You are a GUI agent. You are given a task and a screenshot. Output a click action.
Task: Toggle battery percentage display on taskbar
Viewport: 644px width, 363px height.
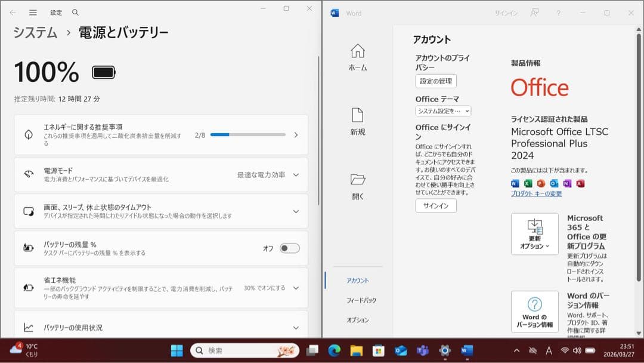[x=290, y=248]
